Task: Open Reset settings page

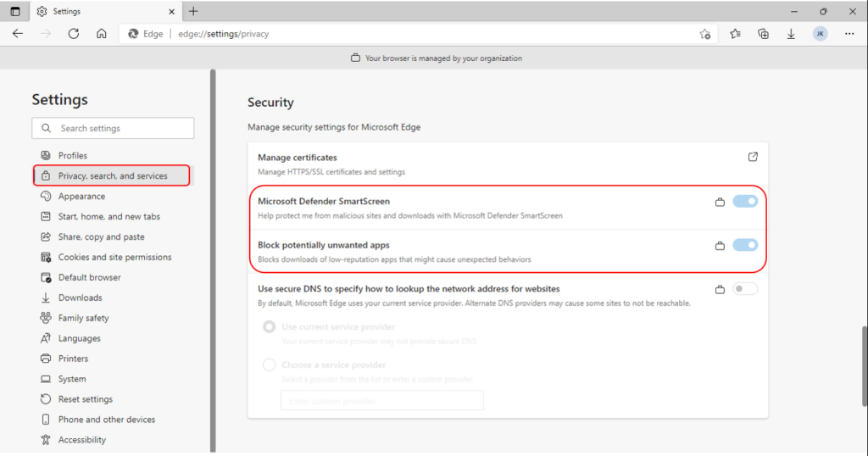Action: 111,399
